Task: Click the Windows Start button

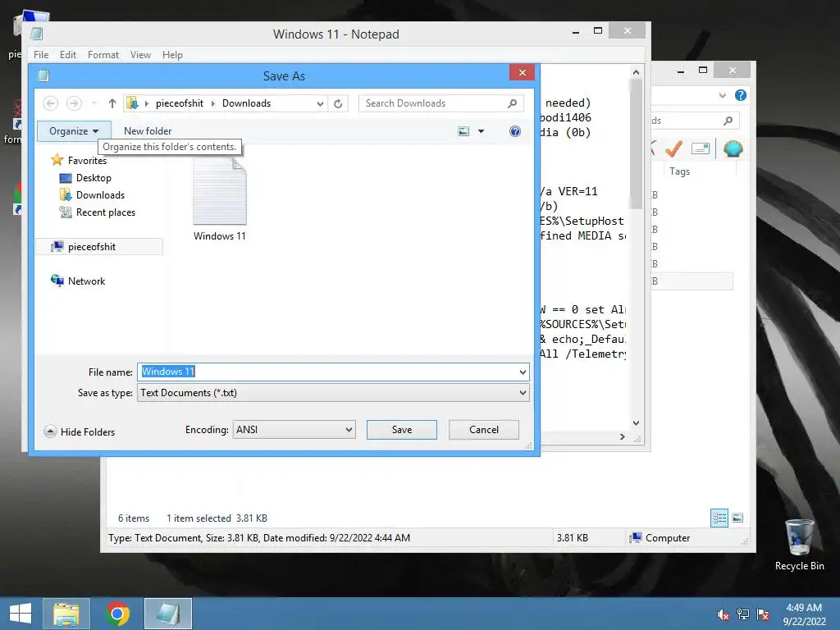Action: pos(20,614)
